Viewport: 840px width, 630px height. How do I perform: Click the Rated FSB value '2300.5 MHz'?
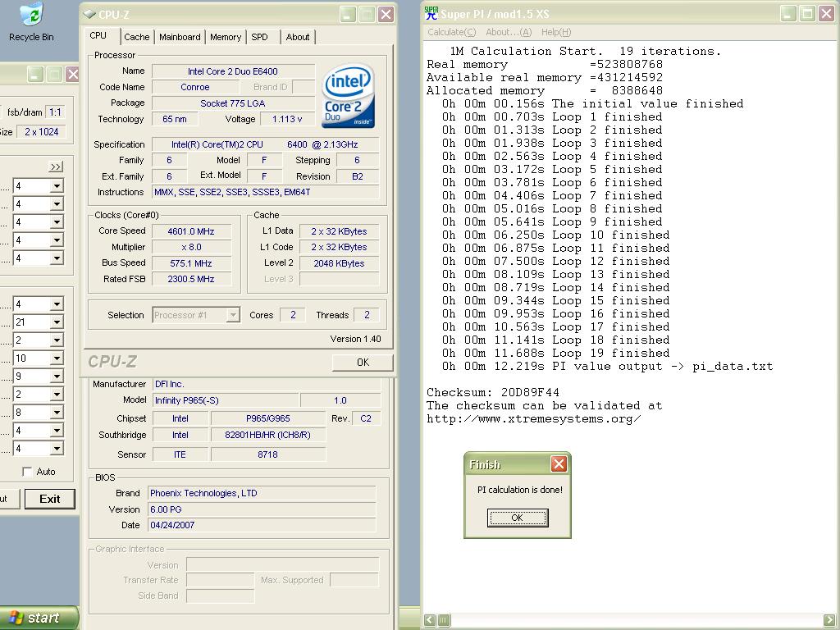tap(191, 279)
